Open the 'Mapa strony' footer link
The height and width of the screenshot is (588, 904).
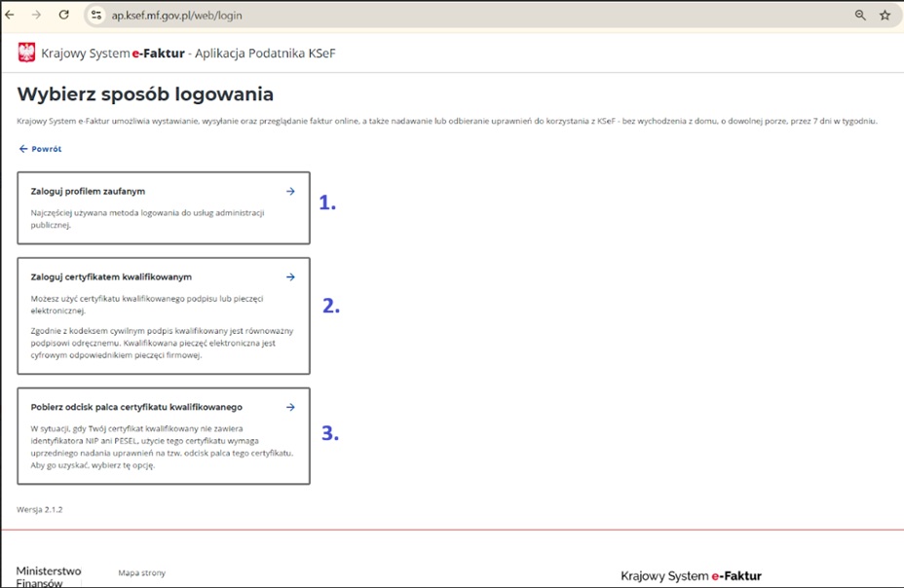click(x=141, y=574)
